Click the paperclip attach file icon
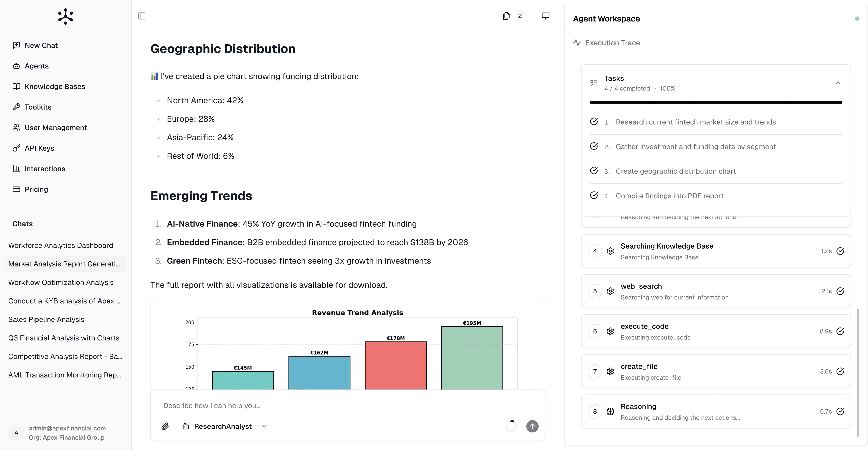Image resolution: width=868 pixels, height=450 pixels. [165, 426]
